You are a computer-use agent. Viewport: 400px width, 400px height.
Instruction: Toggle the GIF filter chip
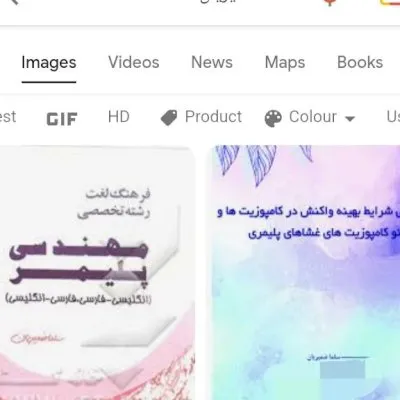(62, 119)
